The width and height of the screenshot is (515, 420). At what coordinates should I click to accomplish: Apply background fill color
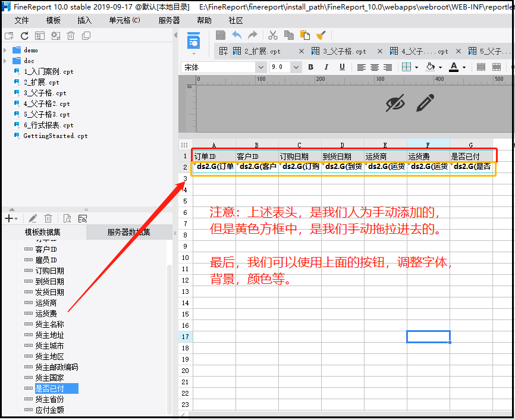431,67
